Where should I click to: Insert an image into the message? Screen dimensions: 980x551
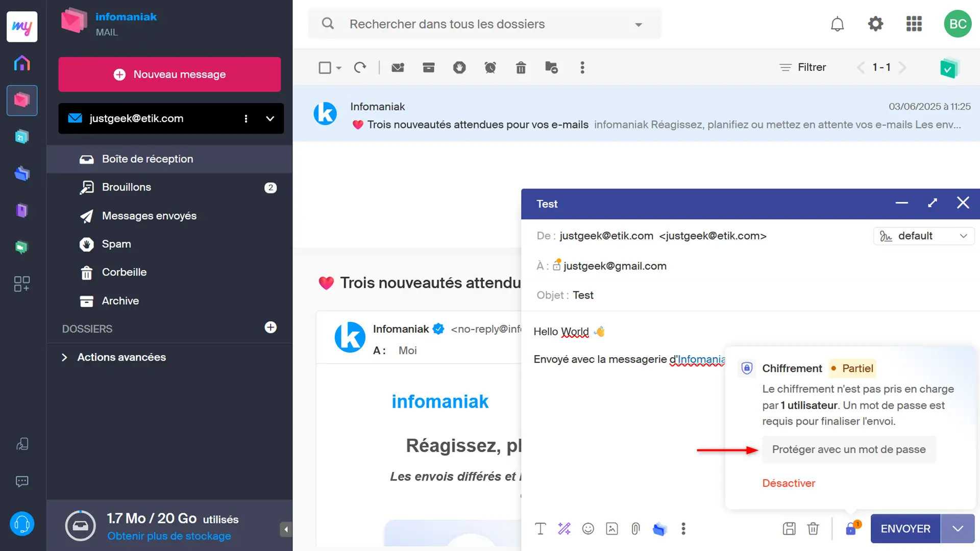[x=611, y=529]
